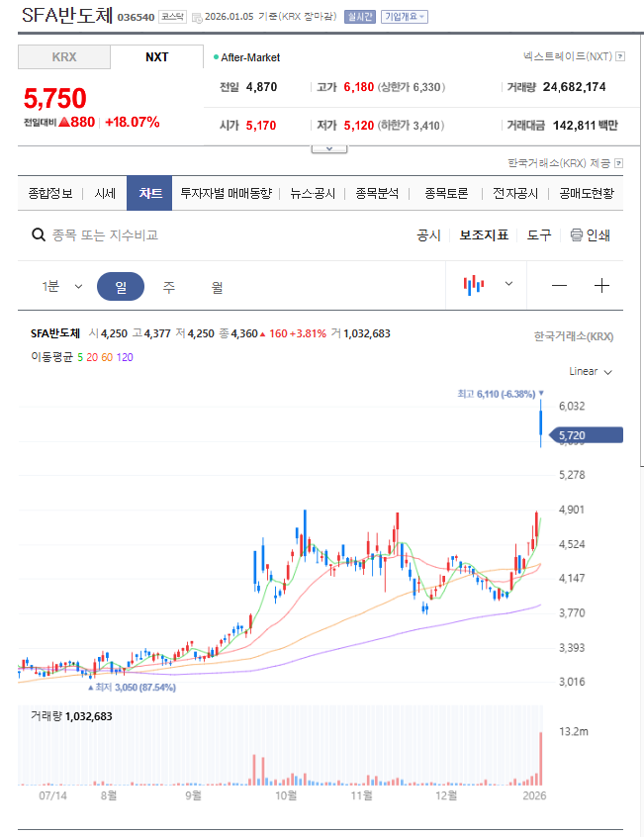Screen dimensions: 644x837
Task: Click the tallest latest volume bar
Action: 540,759
